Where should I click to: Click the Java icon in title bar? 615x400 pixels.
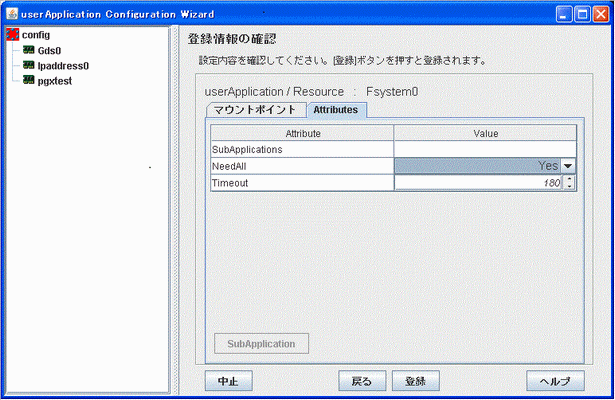point(12,14)
